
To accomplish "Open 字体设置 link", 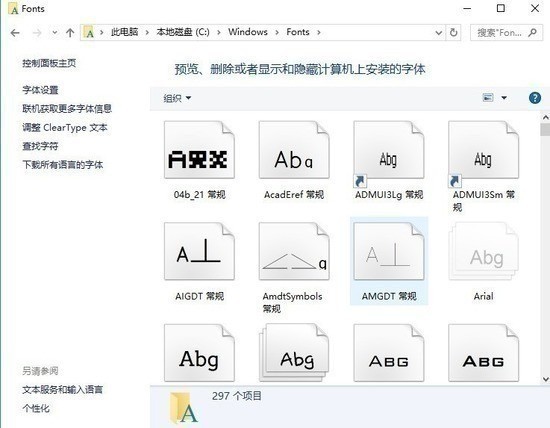I will pos(40,90).
